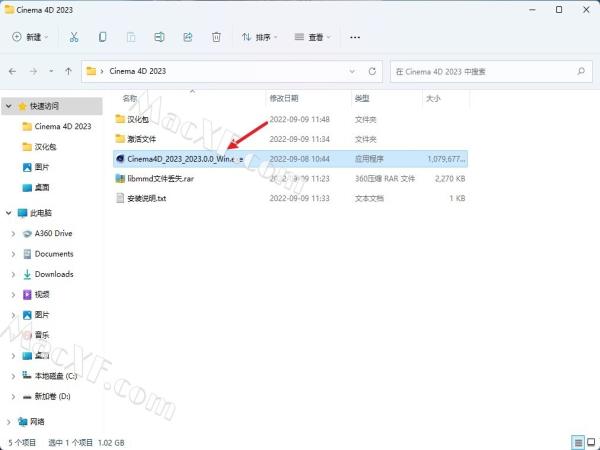Click the Share icon in toolbar
Screen dimensions: 600x450
pyautogui.click(x=188, y=37)
